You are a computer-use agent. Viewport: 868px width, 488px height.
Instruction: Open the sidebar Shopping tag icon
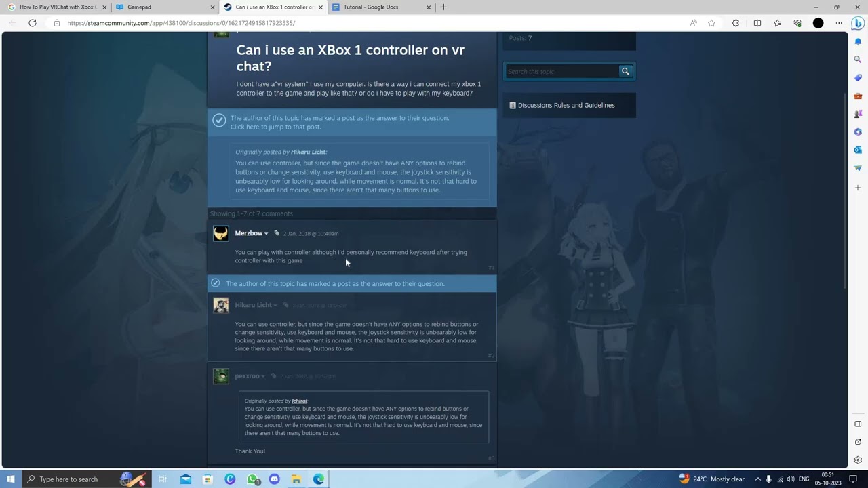point(858,78)
